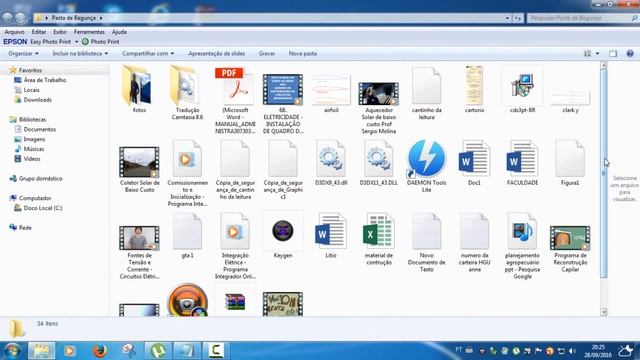Expand the Easy Photo Print dropdown arrow
640x360 pixels.
(76, 42)
